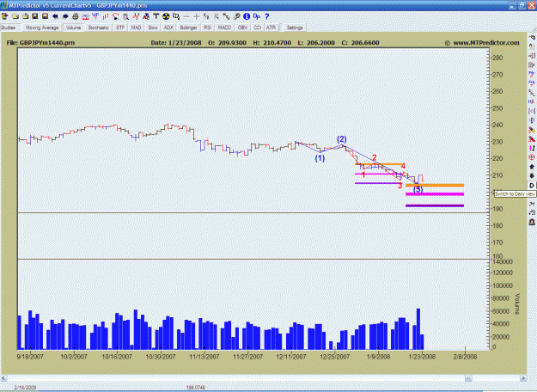Click the blue DP toolbar icon

click(x=257, y=16)
